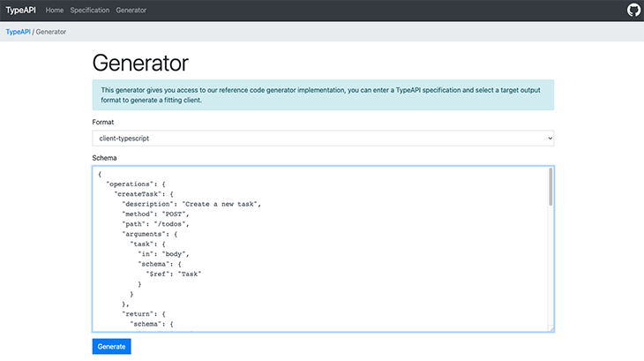
Task: Select the Generator nav item
Action: point(131,11)
